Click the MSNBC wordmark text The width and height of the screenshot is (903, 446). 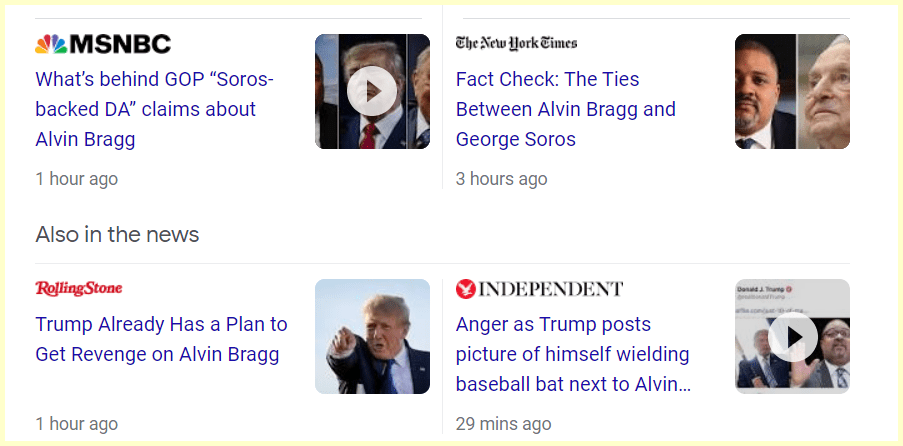point(120,44)
